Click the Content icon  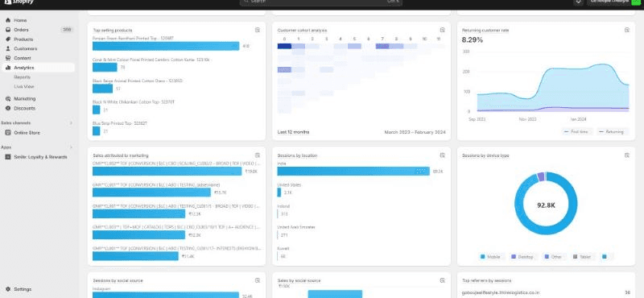8,58
